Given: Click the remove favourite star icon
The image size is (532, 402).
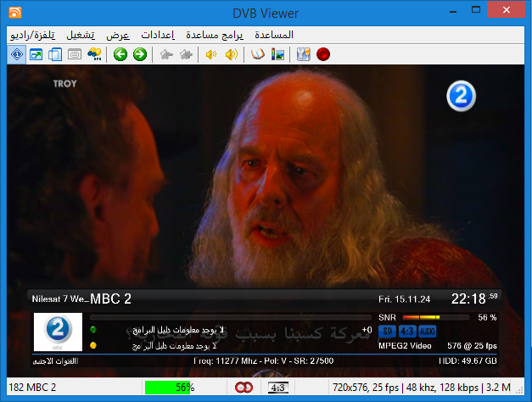Looking at the screenshot, I should click(x=166, y=54).
